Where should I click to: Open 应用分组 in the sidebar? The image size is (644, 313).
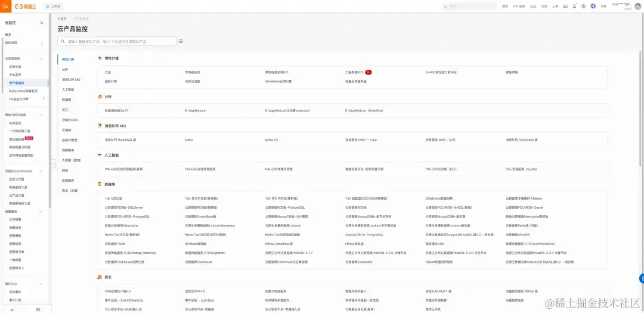tap(15, 67)
